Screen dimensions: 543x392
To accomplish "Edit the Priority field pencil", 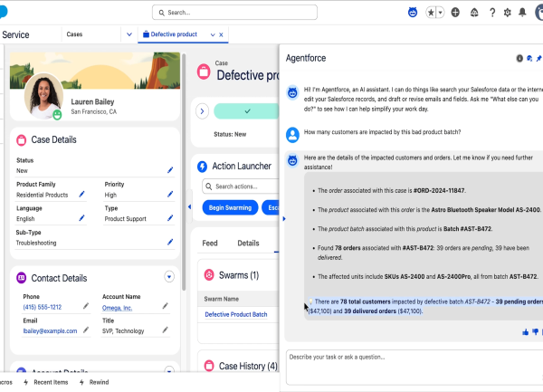I will (170, 195).
